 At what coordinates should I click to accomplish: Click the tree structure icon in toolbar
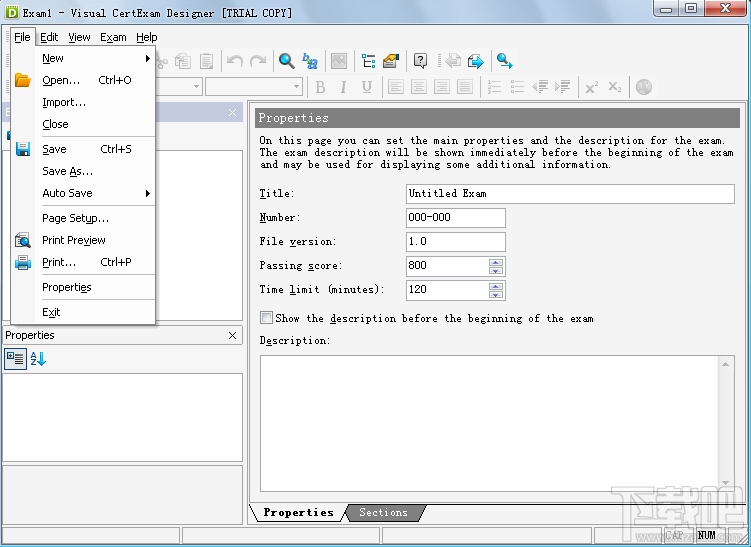(x=368, y=61)
